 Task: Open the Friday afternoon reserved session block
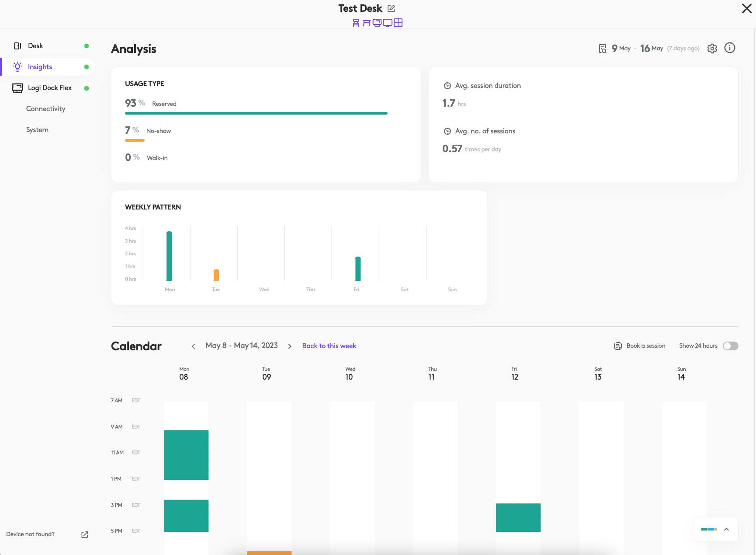pos(518,518)
